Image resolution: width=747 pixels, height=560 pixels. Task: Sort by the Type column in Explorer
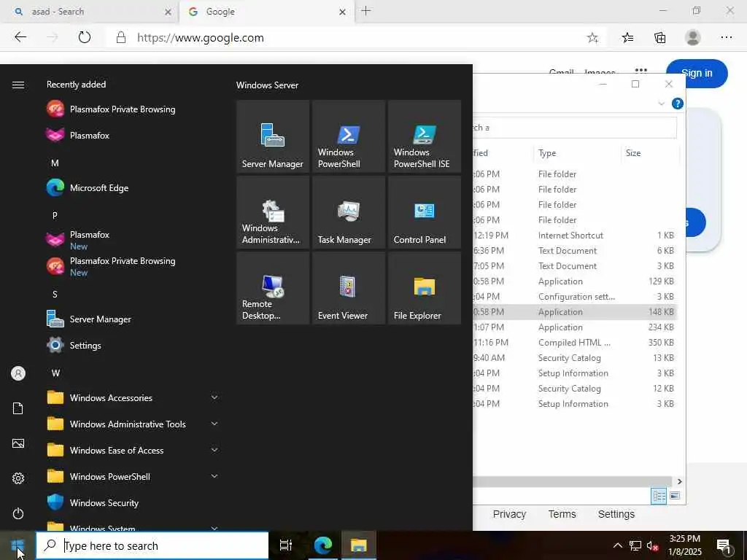coord(577,153)
